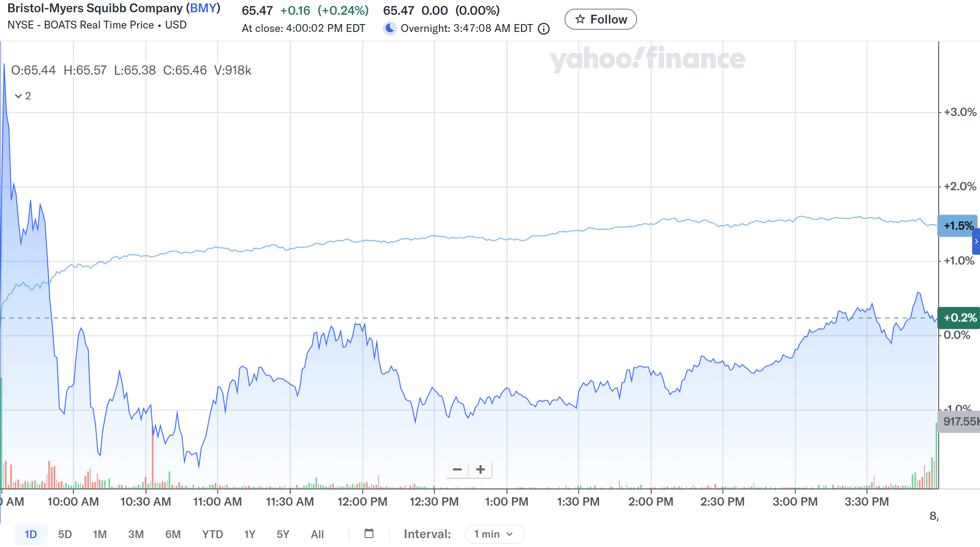Click the 2:30 PM time axis label

(x=722, y=502)
